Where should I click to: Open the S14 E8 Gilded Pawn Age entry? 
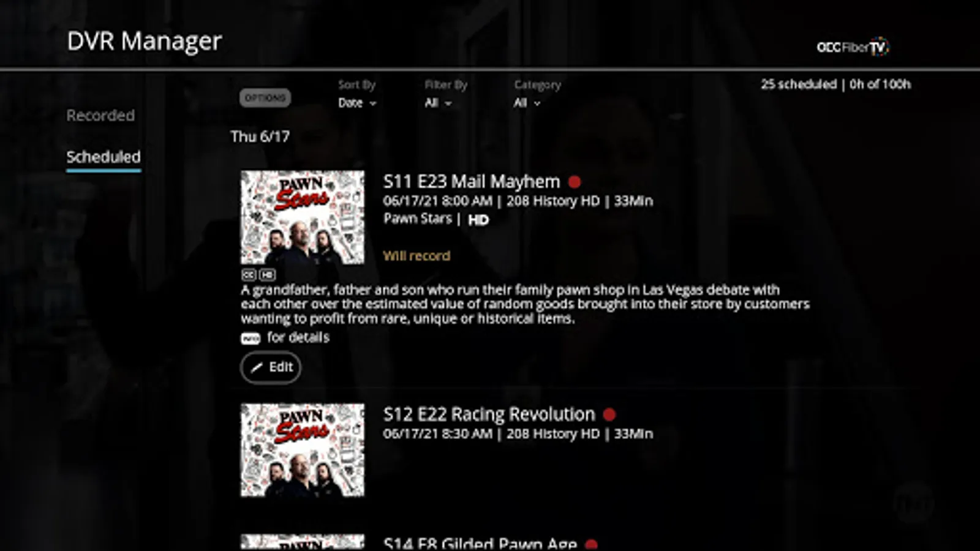480,544
